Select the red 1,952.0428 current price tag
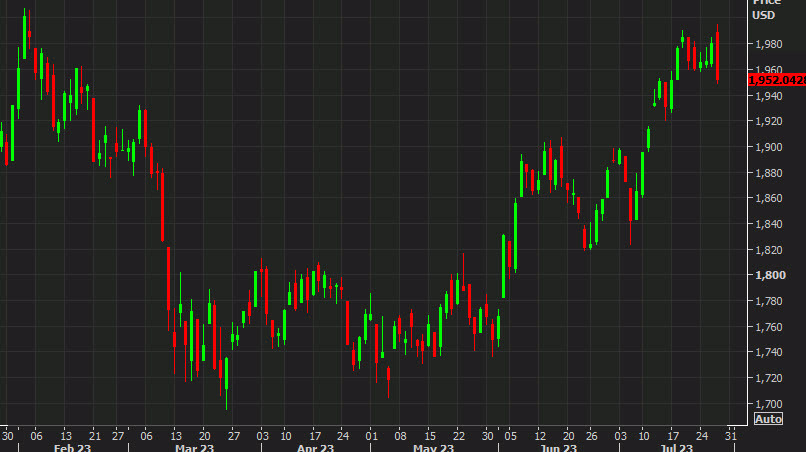806x452 pixels. pyautogui.click(x=777, y=80)
